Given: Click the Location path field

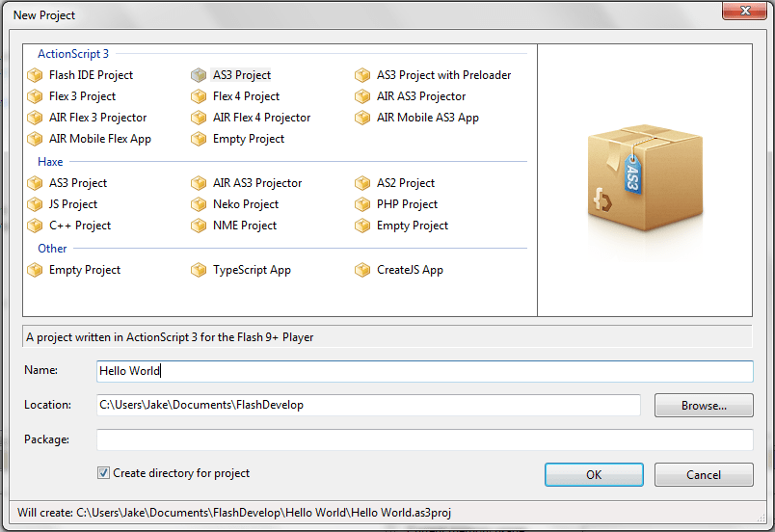Looking at the screenshot, I should click(369, 405).
